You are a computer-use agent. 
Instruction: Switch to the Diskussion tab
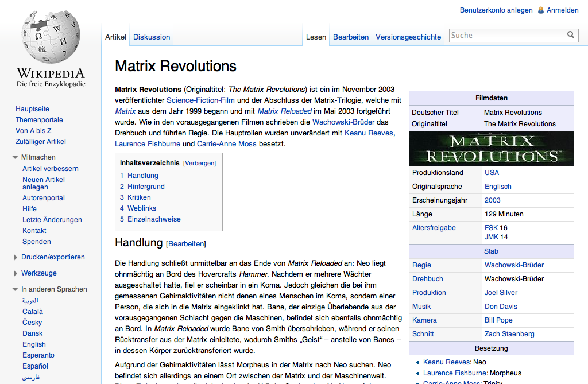point(152,37)
